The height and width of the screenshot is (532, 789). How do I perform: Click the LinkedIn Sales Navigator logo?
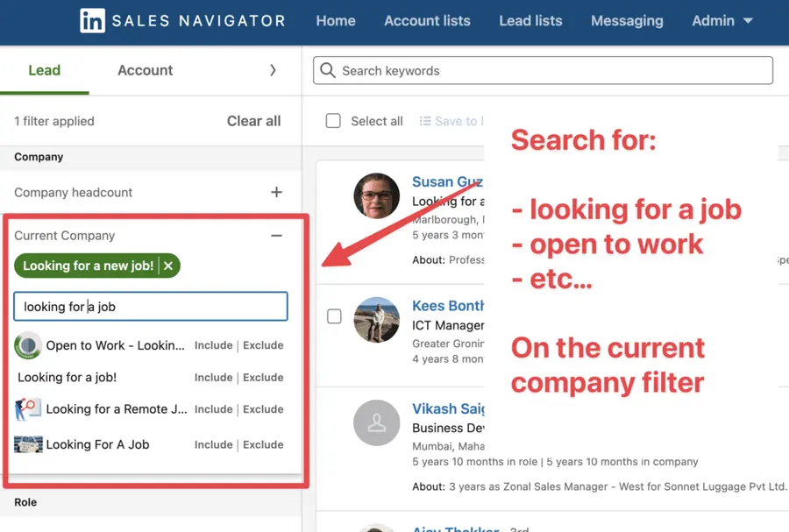[182, 20]
